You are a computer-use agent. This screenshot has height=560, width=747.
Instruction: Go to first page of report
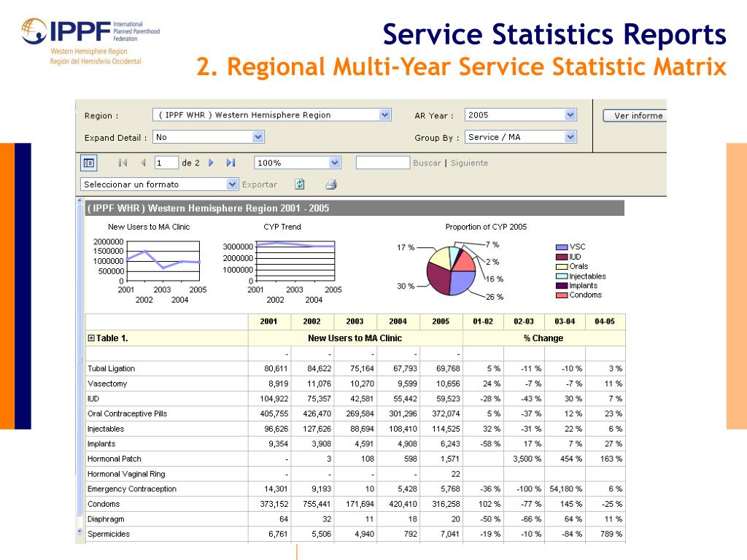pos(123,163)
